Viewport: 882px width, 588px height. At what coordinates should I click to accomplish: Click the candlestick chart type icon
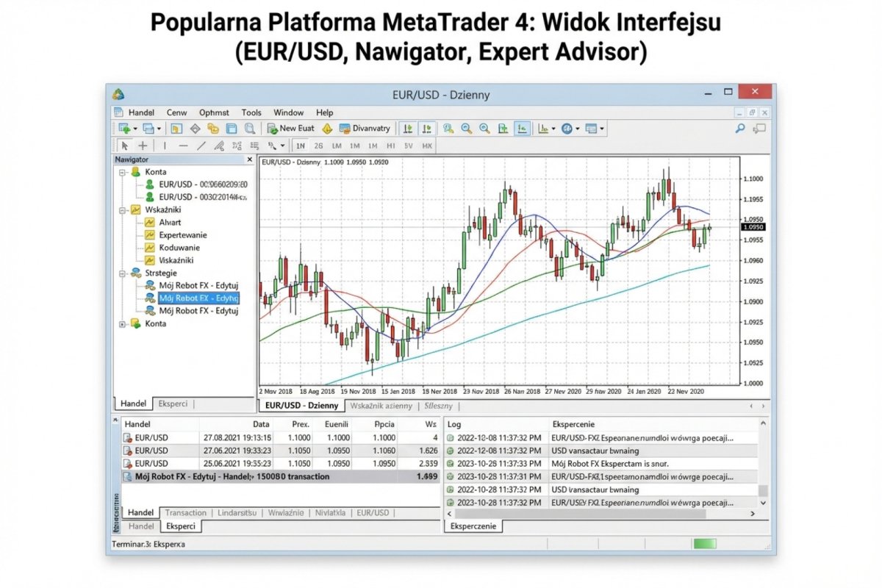click(x=522, y=128)
